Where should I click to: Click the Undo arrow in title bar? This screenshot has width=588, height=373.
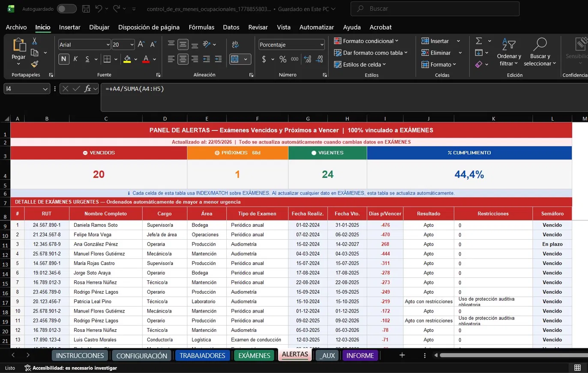click(x=99, y=9)
